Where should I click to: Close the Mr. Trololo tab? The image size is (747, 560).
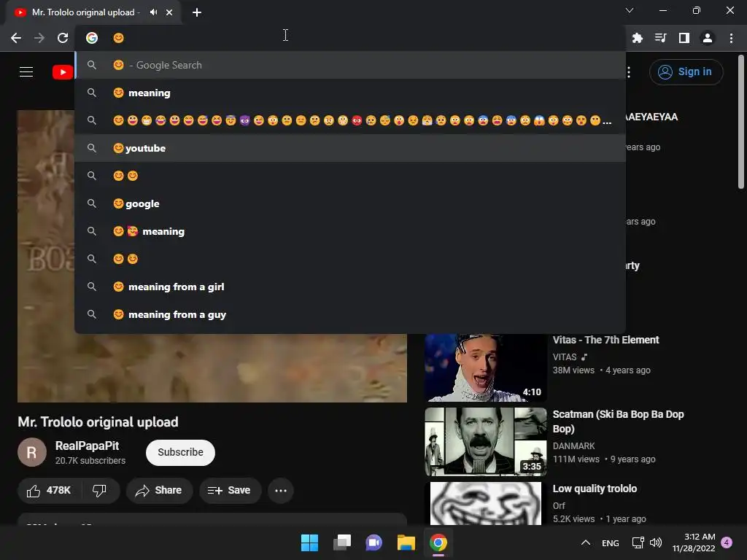pyautogui.click(x=169, y=12)
